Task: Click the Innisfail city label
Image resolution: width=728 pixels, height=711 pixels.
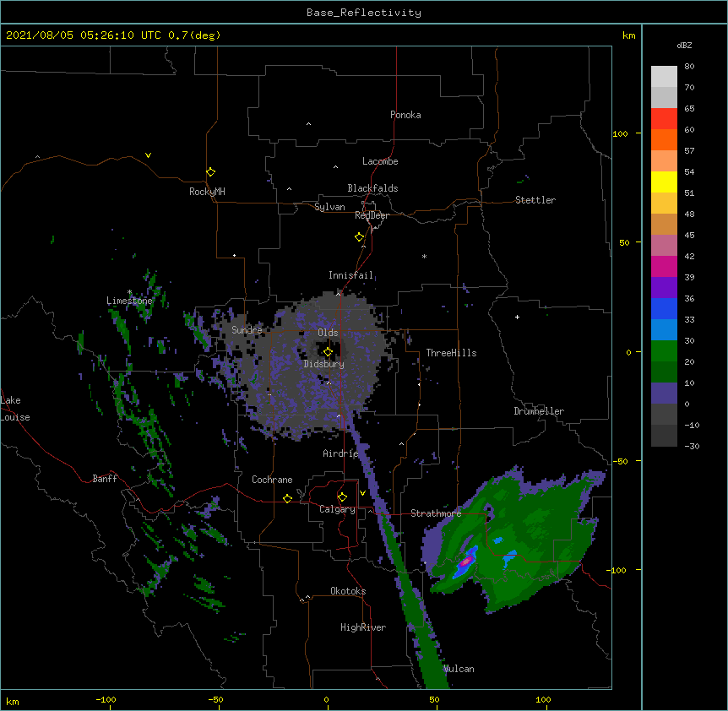Action: tap(351, 275)
